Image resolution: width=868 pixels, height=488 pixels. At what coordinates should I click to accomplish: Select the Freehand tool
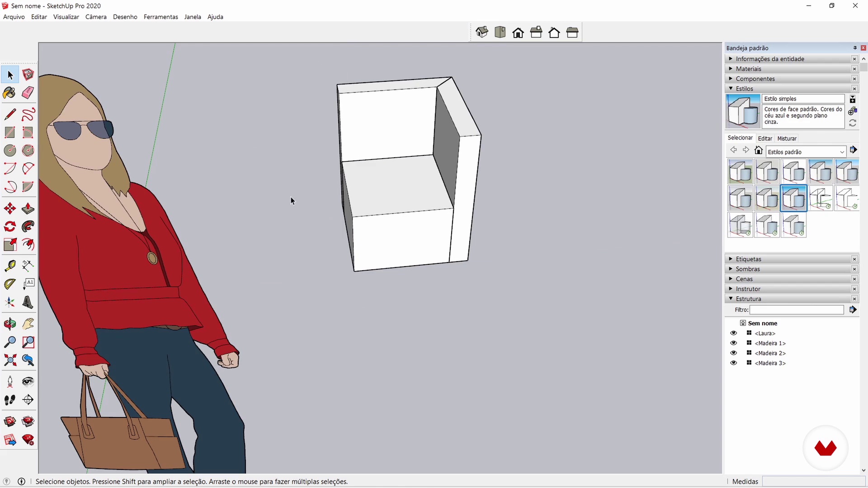(x=28, y=114)
